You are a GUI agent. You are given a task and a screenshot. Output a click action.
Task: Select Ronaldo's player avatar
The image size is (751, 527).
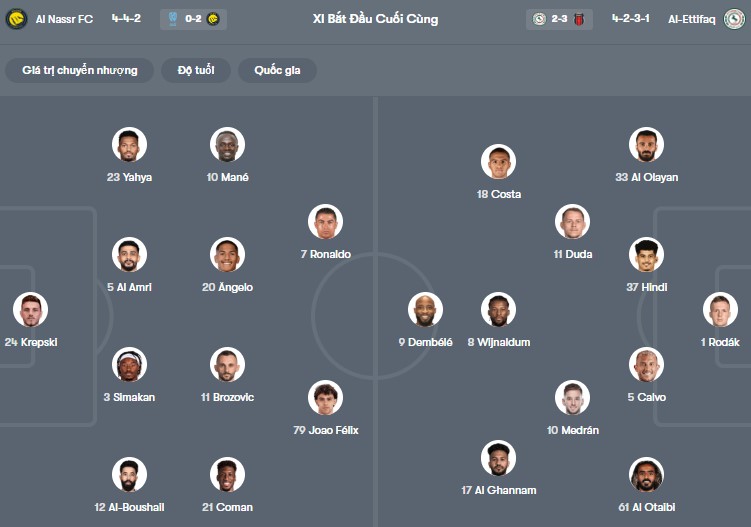click(x=325, y=222)
